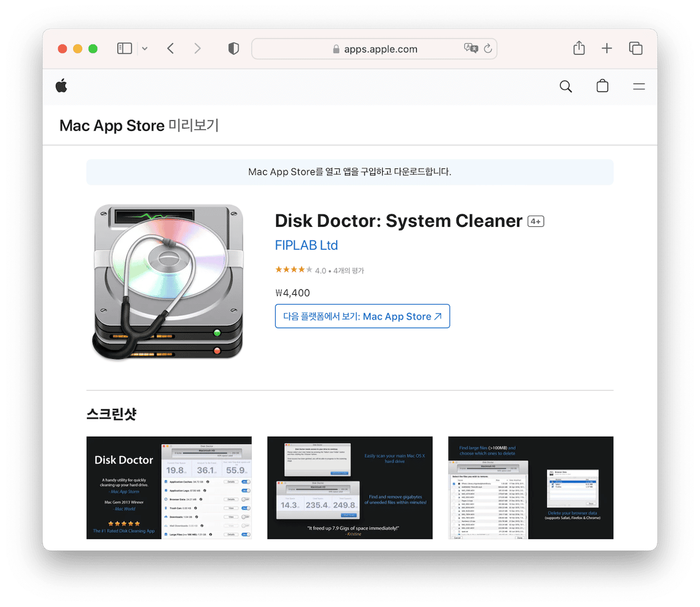Close the Safari window with red button
Image resolution: width=700 pixels, height=607 pixels.
pos(63,49)
